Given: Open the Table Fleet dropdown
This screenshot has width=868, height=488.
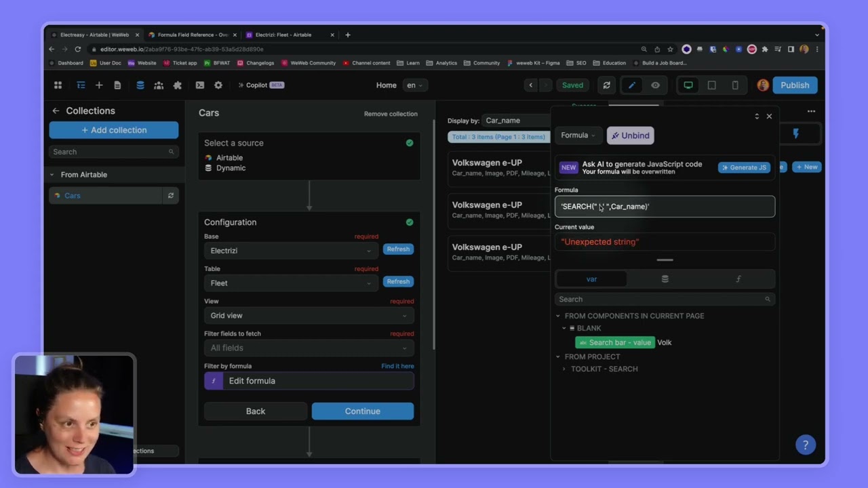Looking at the screenshot, I should 290,283.
